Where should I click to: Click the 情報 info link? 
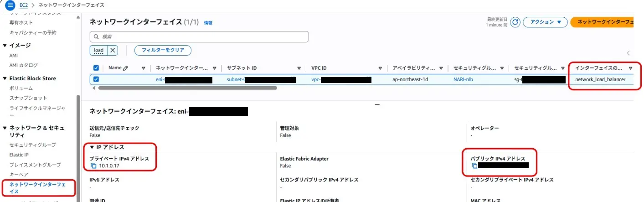tap(208, 22)
